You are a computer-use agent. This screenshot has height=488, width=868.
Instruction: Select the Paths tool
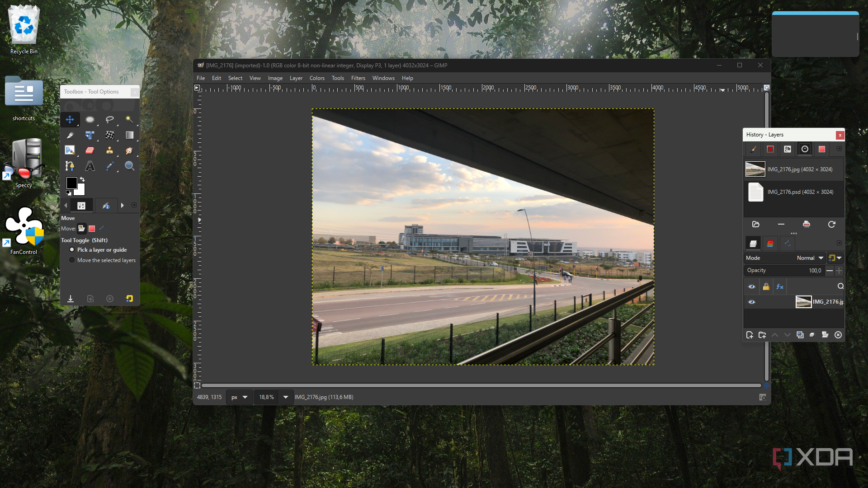pyautogui.click(x=70, y=166)
